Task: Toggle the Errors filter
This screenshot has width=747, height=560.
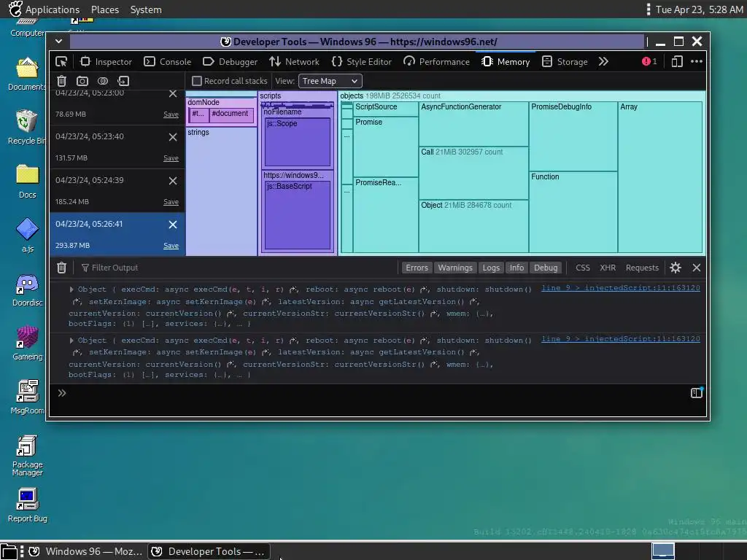Action: coord(417,268)
